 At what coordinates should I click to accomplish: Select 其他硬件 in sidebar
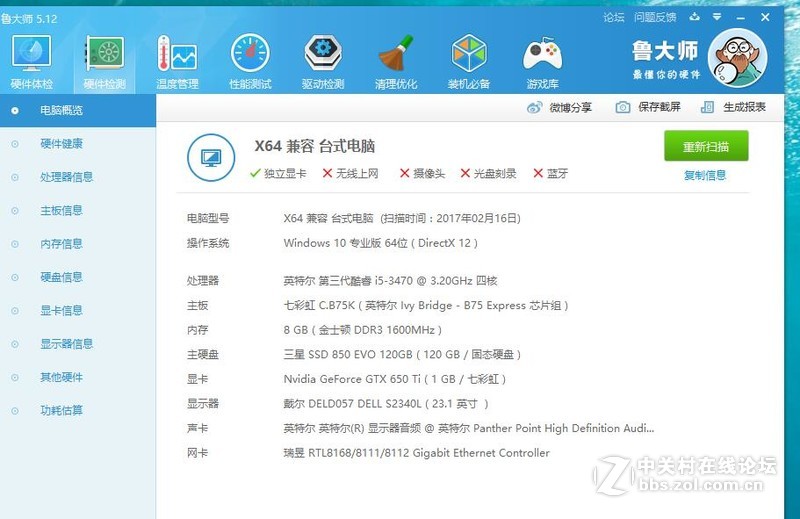tap(78, 377)
